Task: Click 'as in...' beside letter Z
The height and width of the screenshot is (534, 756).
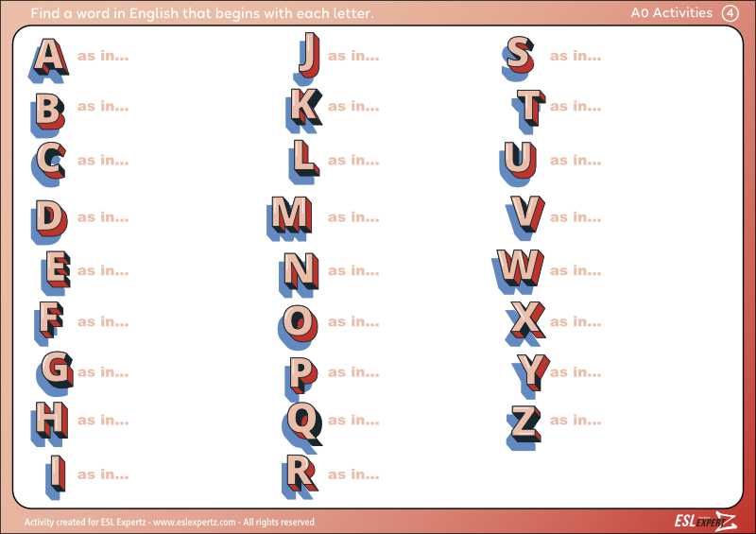Action: point(576,421)
